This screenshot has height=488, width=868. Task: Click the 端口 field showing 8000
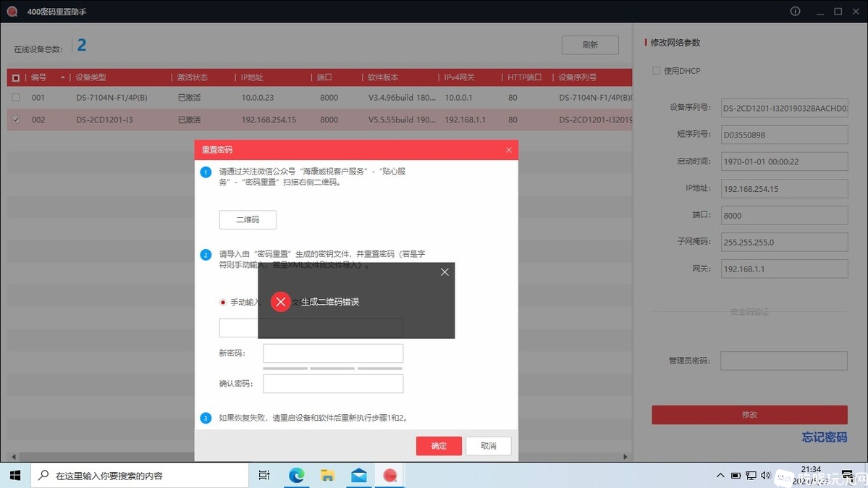coord(784,216)
